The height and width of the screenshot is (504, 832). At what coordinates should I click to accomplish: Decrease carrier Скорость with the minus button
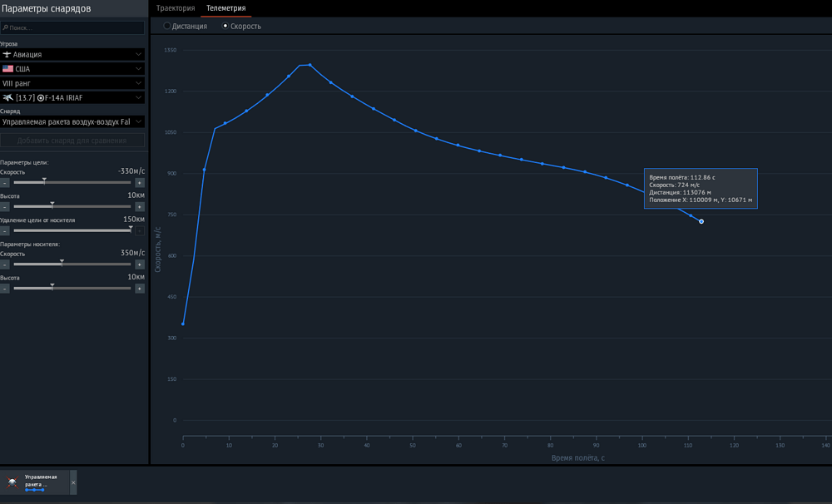[x=5, y=264]
